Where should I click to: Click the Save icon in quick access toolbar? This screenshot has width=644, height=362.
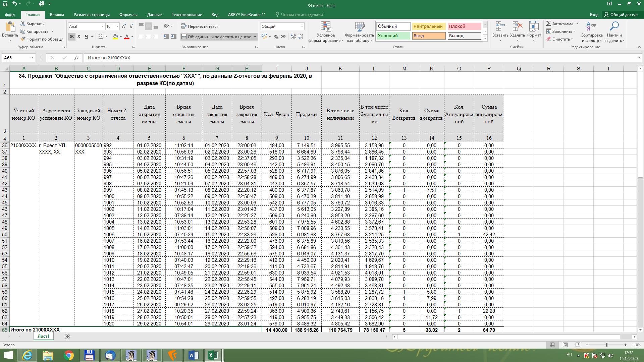pyautogui.click(x=5, y=4)
